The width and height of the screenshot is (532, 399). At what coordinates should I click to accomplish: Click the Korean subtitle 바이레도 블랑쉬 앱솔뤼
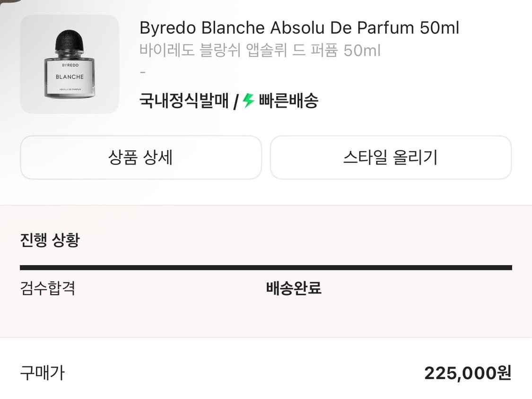(x=259, y=51)
